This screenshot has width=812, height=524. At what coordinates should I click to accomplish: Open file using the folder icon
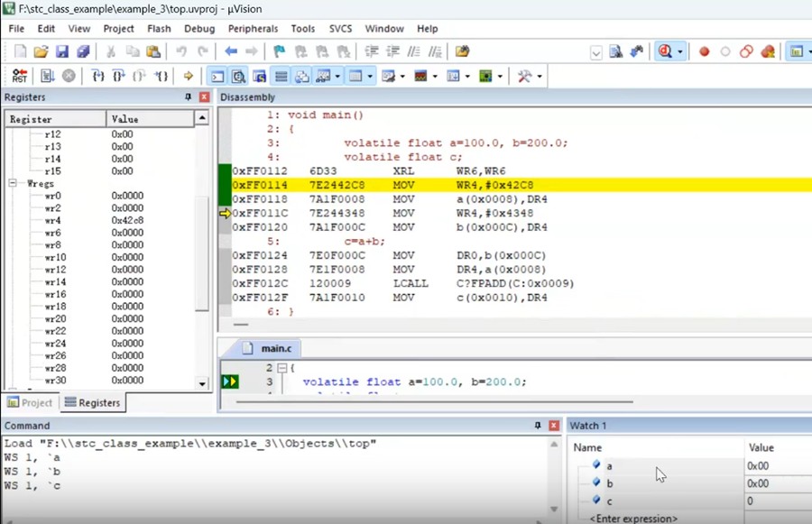click(x=42, y=52)
